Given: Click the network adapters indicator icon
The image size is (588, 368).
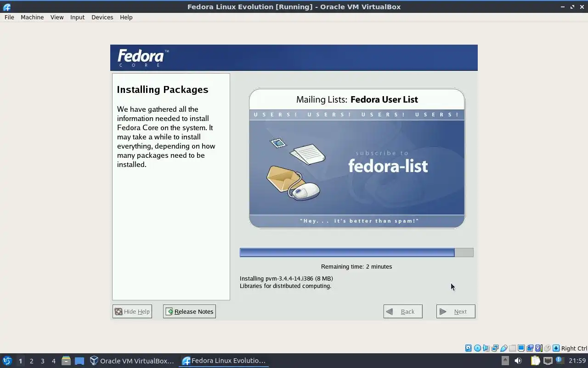Looking at the screenshot, I should [x=495, y=348].
